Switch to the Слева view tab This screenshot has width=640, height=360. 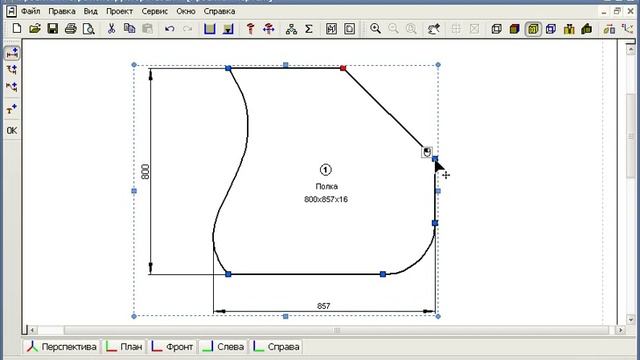point(223,347)
